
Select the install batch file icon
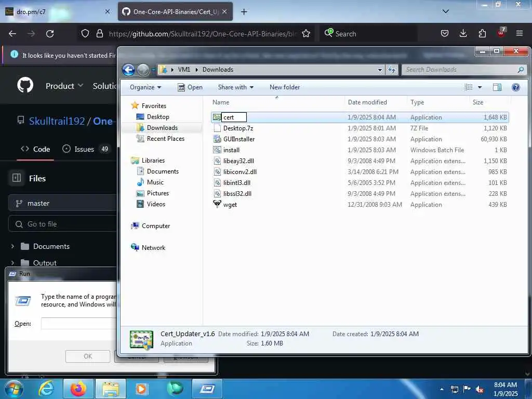coord(217,150)
